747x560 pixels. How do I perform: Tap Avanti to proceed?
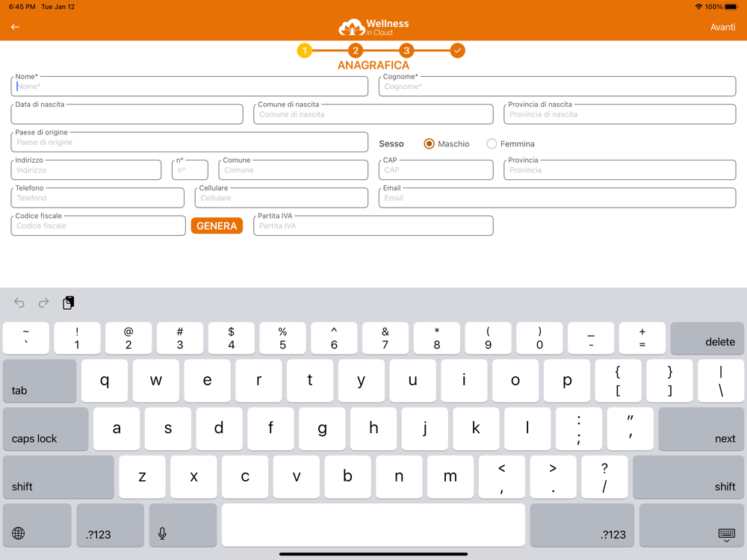[722, 27]
